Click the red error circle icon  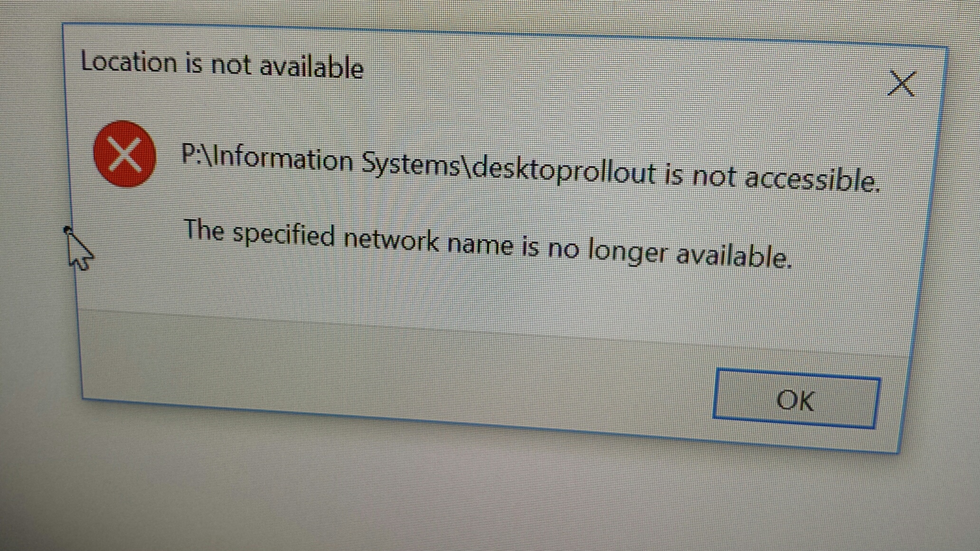point(125,154)
